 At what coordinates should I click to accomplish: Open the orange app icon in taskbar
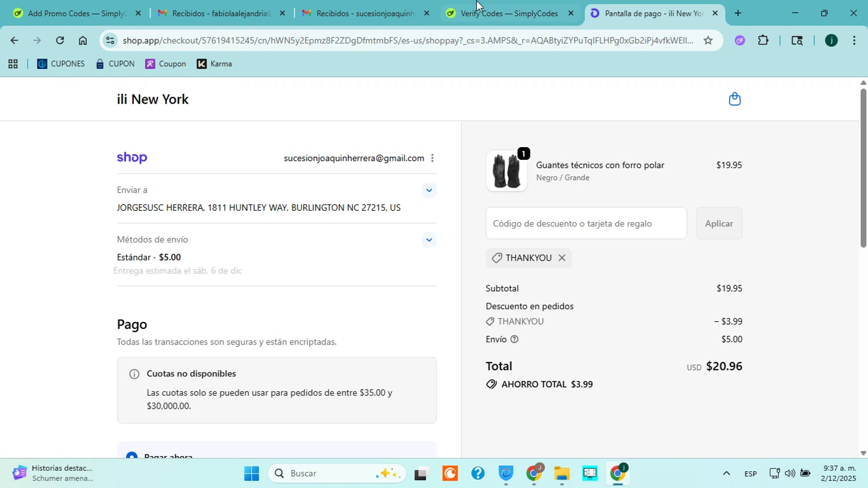coord(450,474)
